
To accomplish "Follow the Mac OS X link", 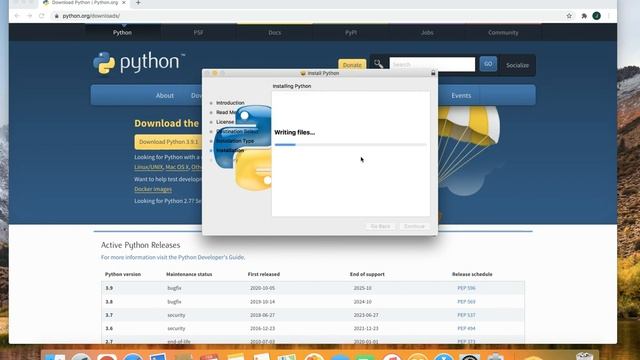I will pos(177,167).
